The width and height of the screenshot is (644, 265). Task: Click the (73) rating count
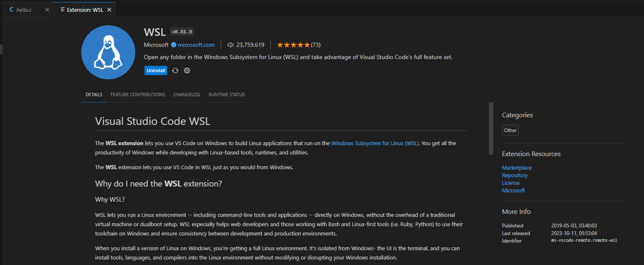pyautogui.click(x=316, y=45)
